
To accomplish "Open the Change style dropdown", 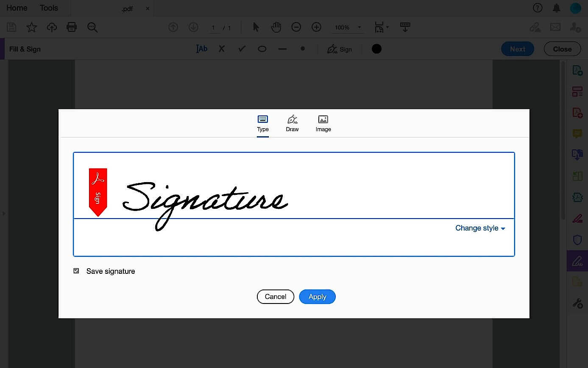I will click(x=480, y=228).
